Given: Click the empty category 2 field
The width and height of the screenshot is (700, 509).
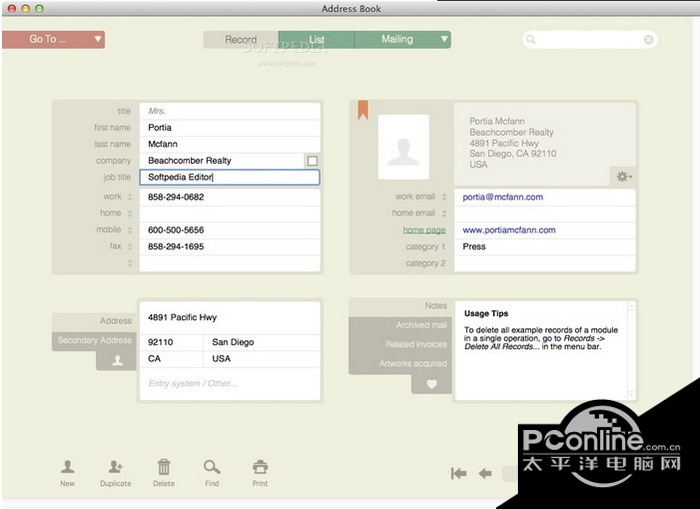Looking at the screenshot, I should 545,263.
